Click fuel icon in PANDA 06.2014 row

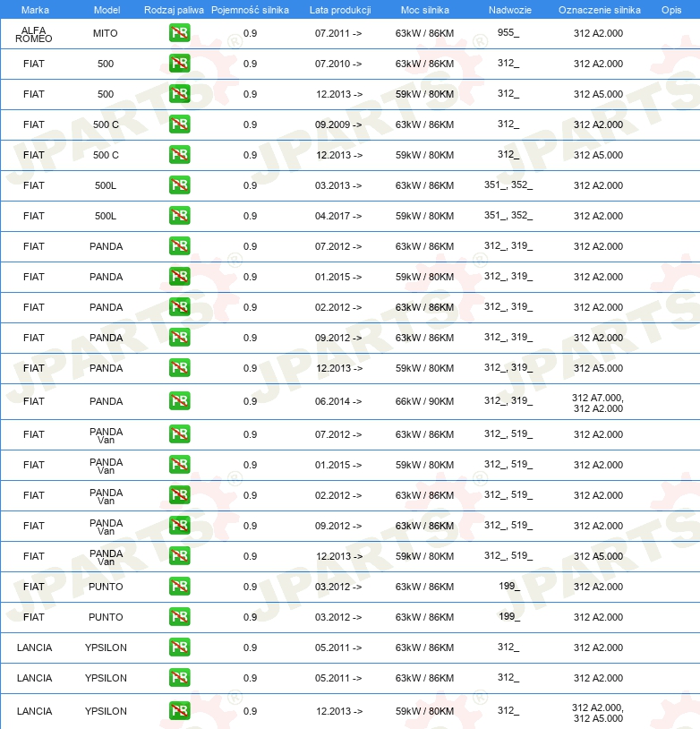[x=179, y=400]
